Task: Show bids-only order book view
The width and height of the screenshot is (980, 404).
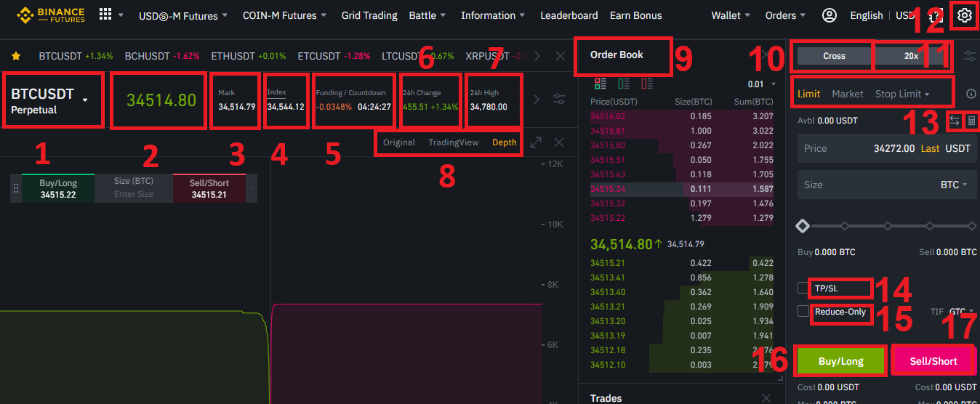Action: tap(624, 84)
